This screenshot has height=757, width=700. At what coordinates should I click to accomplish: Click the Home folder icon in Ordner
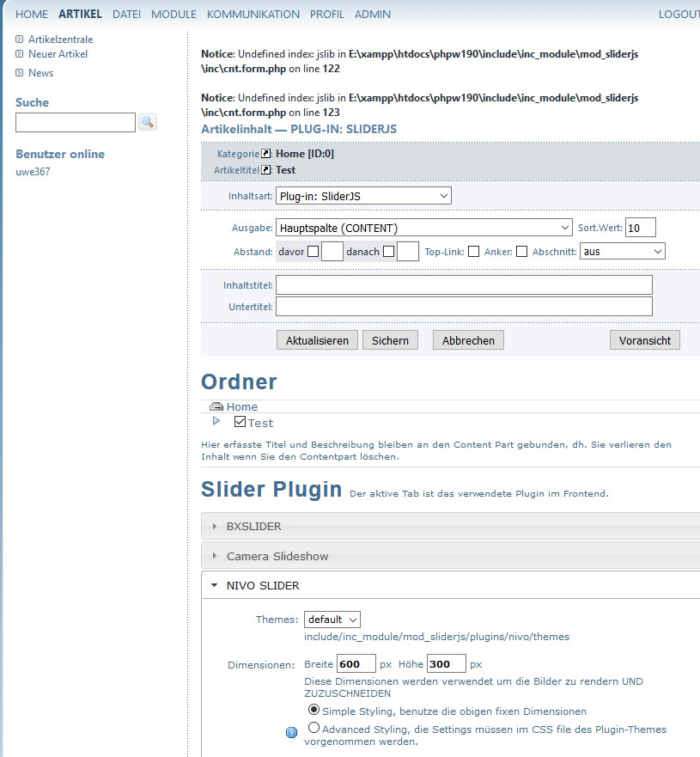click(216, 407)
